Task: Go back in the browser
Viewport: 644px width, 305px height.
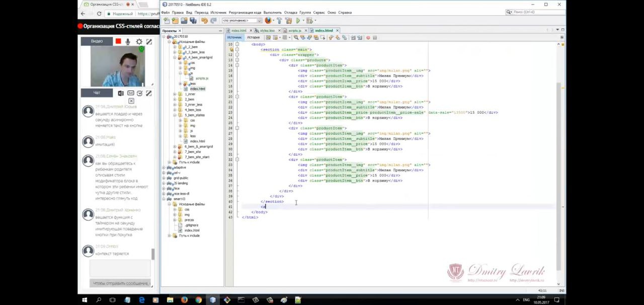Action: 83,14
